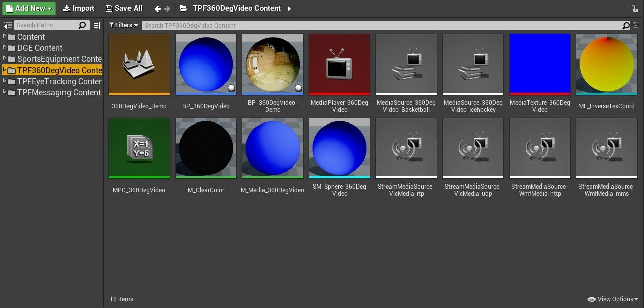
Task: Select the SportsEquipment Content folder
Action: 55,59
